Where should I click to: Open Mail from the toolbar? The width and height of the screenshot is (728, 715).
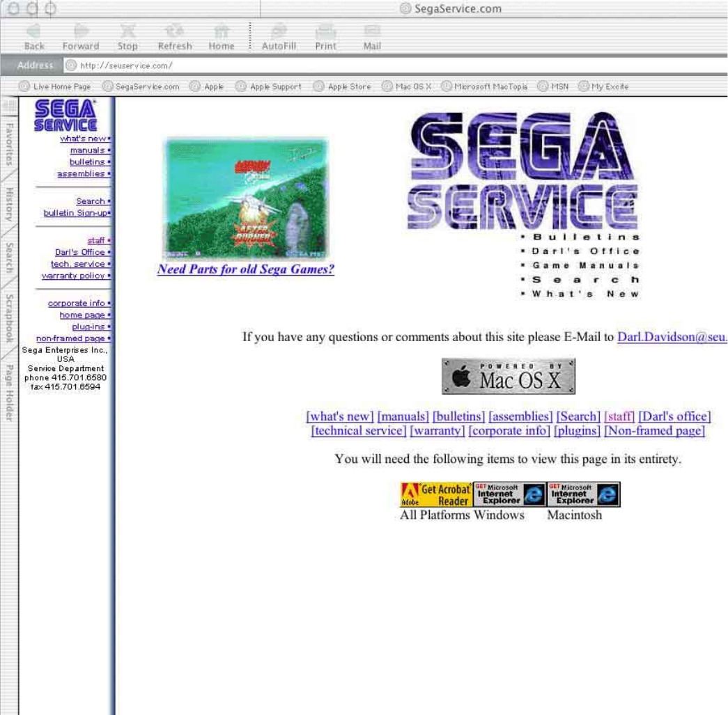pyautogui.click(x=372, y=37)
